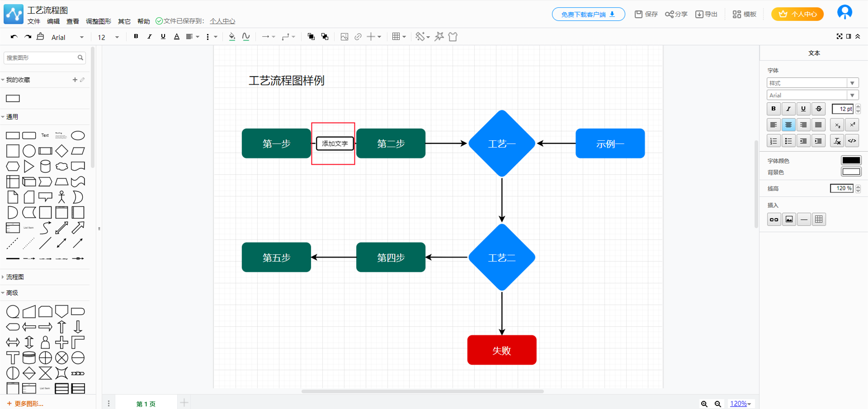Click the clear formatting button

(x=837, y=141)
